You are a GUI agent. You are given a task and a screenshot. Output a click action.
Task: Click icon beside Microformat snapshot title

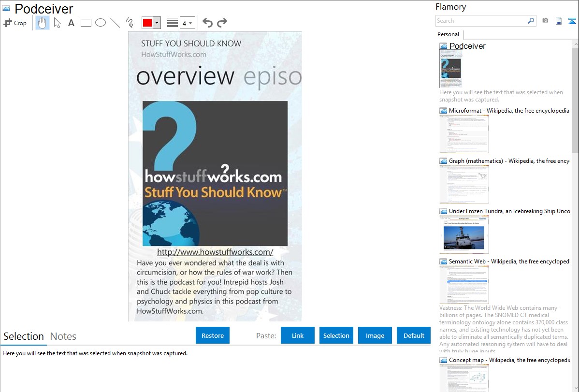(x=443, y=111)
